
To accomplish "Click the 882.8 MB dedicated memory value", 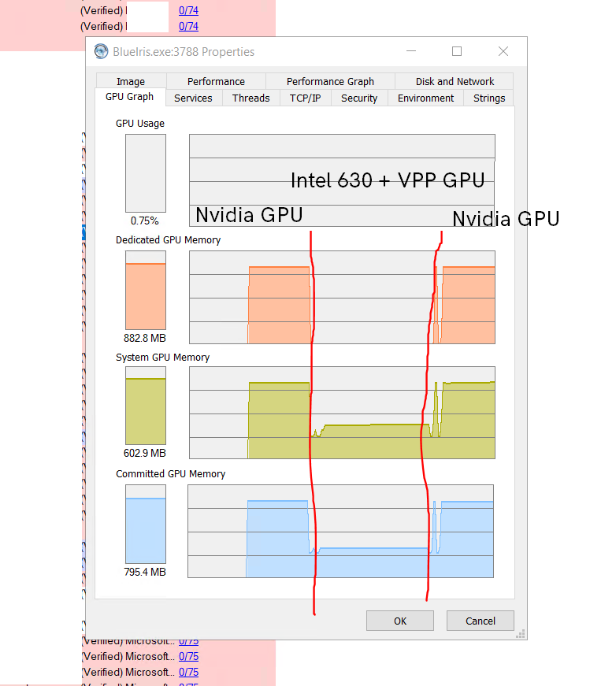I will click(145, 338).
